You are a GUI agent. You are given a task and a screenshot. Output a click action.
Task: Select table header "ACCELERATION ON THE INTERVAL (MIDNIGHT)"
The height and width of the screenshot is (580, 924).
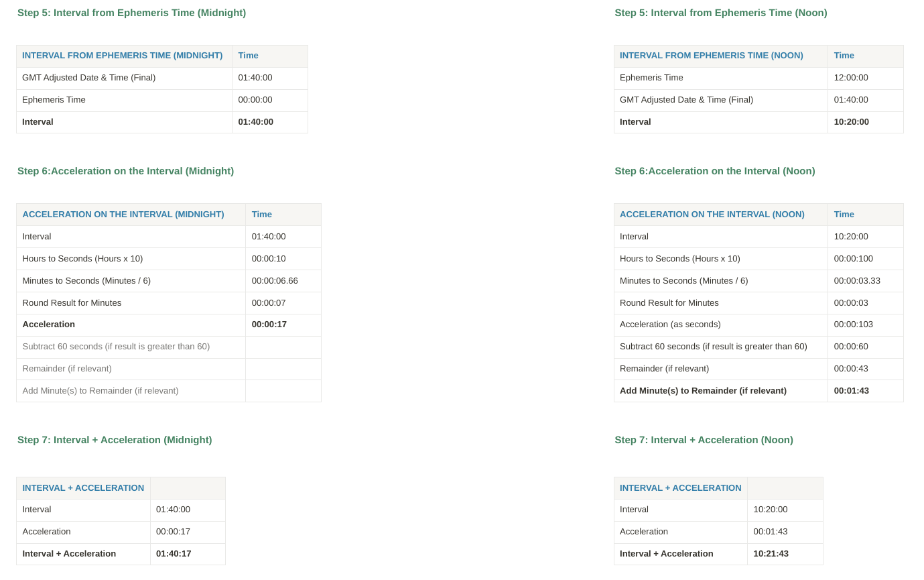coord(123,215)
